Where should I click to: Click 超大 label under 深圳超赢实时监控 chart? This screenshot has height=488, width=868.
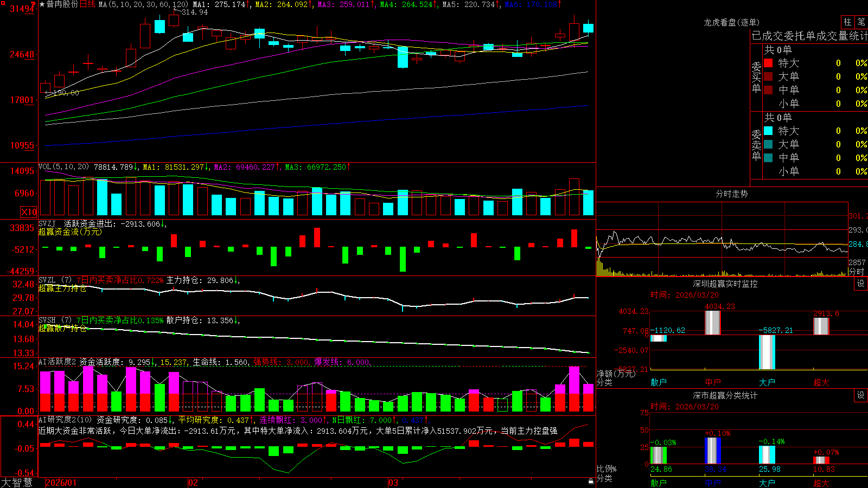point(821,382)
